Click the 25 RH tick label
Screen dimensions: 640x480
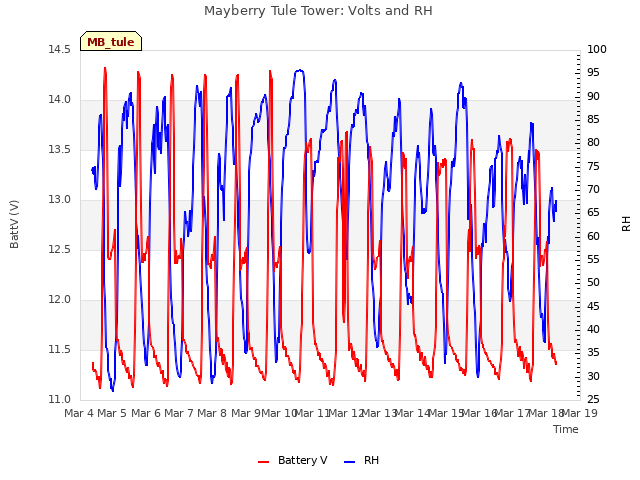click(593, 400)
